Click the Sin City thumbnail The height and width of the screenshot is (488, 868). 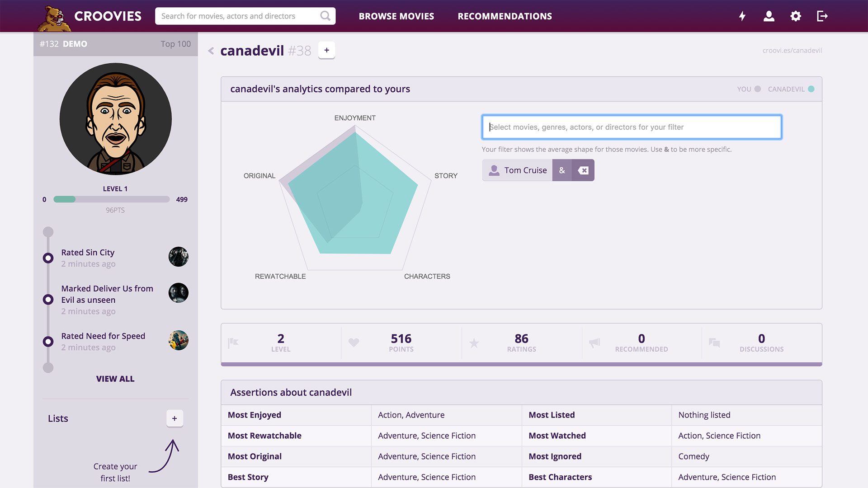click(179, 257)
